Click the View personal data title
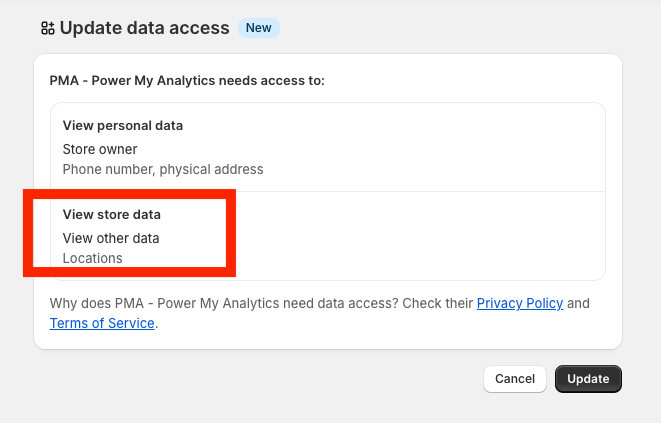661x423 pixels. 122,125
